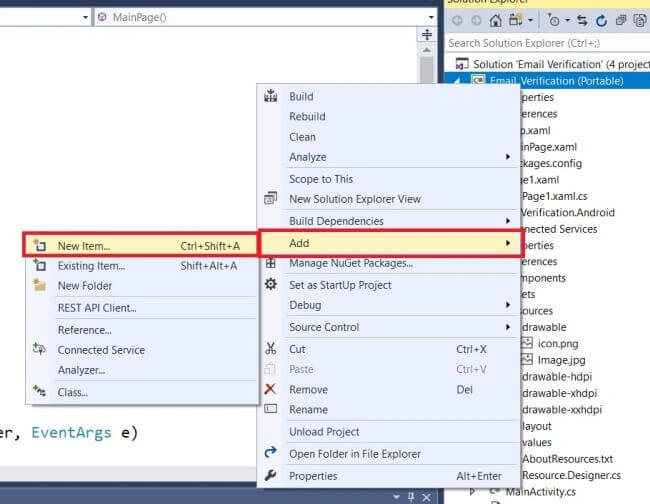Click the Collapse All icon in Solution Explorer
This screenshot has height=504, width=650.
point(621,20)
